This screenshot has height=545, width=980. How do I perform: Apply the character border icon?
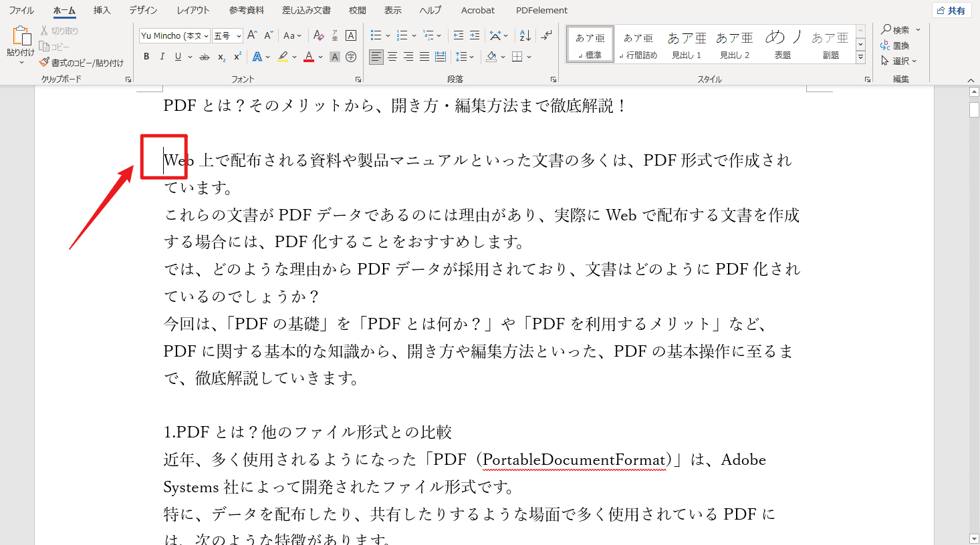pyautogui.click(x=351, y=35)
